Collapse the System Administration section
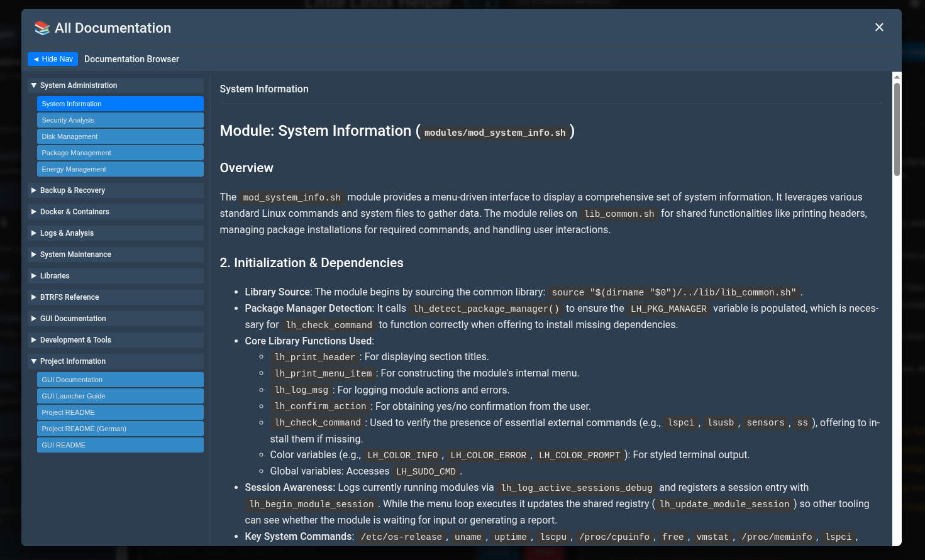This screenshot has width=925, height=560. [116, 85]
